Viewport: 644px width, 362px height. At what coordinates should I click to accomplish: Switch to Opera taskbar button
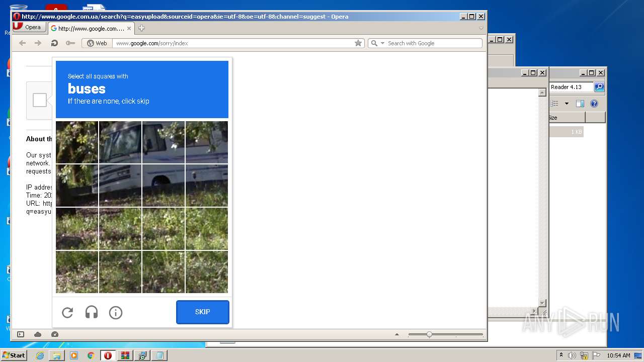108,355
